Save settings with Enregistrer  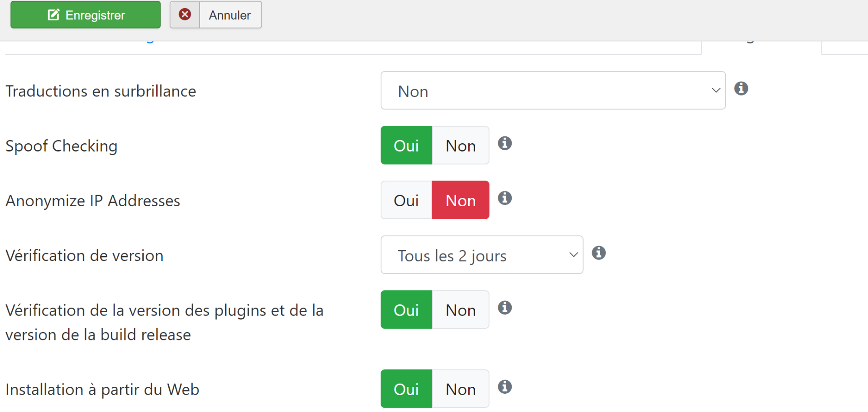(85, 15)
